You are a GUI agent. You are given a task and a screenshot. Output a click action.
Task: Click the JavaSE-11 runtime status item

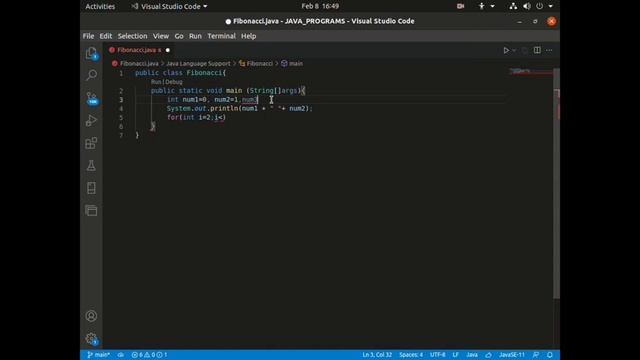tap(512, 355)
